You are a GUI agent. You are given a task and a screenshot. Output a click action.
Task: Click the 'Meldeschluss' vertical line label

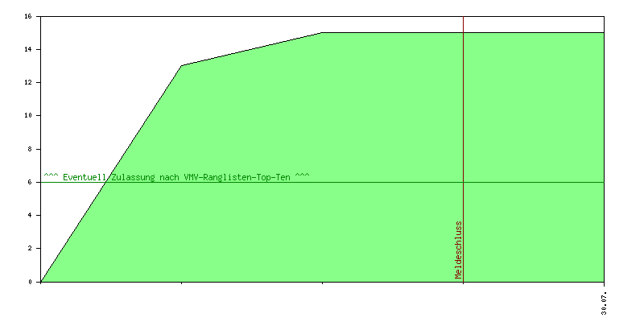pyautogui.click(x=458, y=250)
